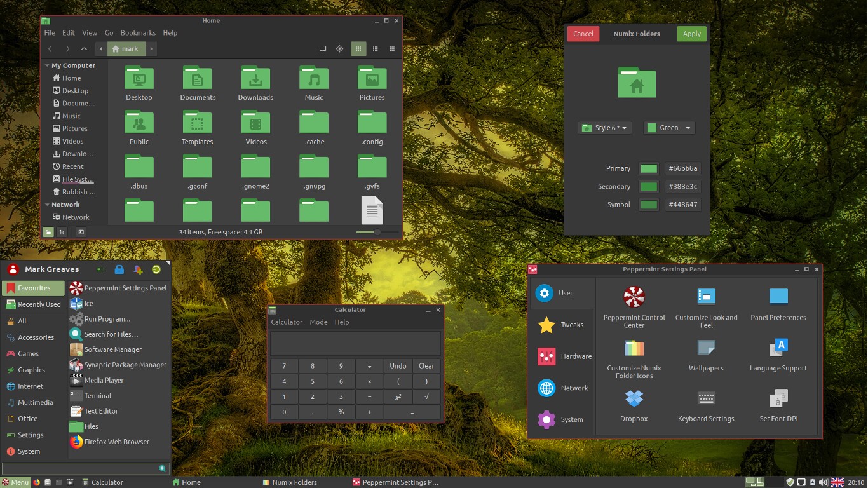Switch file manager to list view

(x=375, y=48)
